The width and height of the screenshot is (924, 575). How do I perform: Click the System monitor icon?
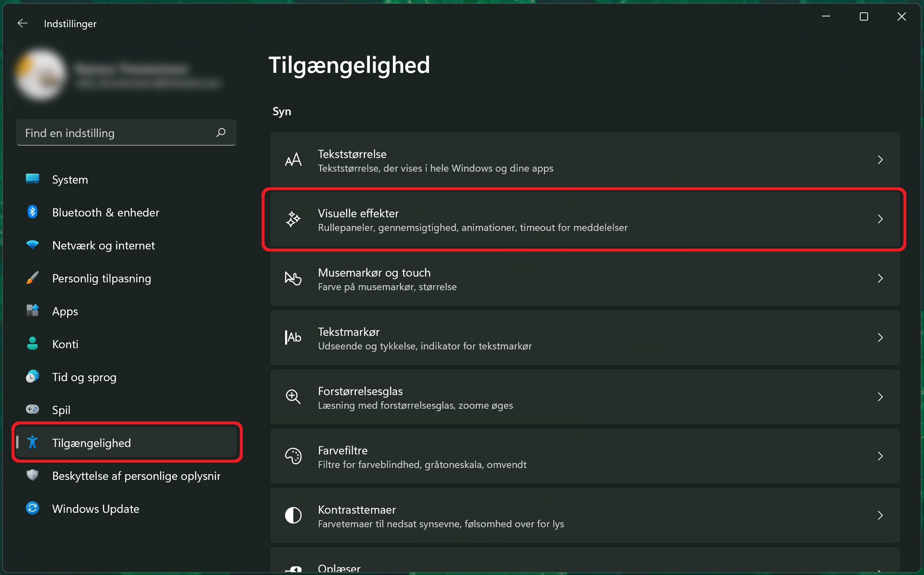[33, 179]
